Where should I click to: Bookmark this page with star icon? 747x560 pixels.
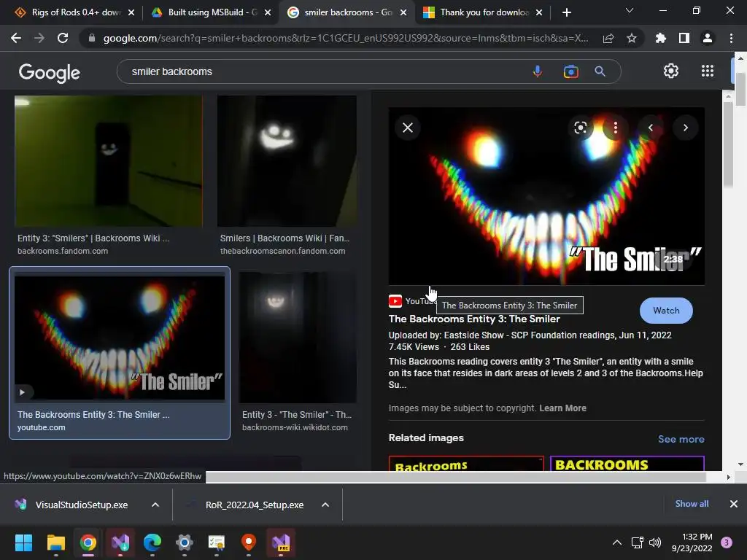pos(632,38)
